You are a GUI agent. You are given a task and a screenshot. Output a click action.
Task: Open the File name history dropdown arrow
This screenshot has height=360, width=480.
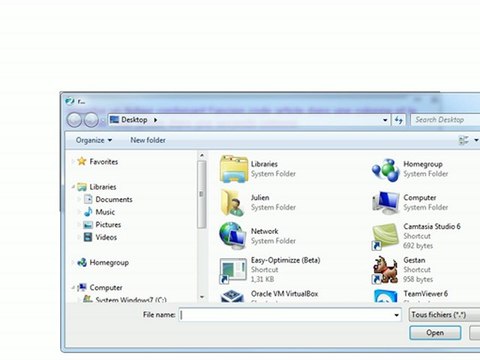tap(396, 315)
